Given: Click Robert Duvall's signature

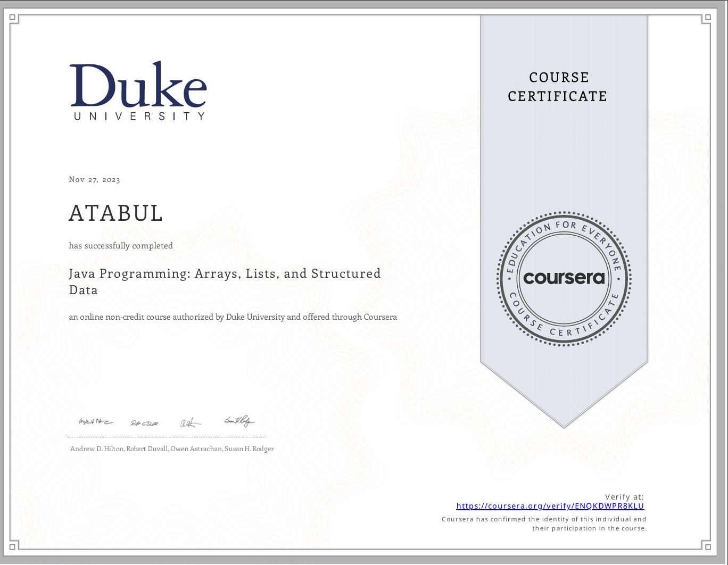Looking at the screenshot, I should pyautogui.click(x=145, y=423).
